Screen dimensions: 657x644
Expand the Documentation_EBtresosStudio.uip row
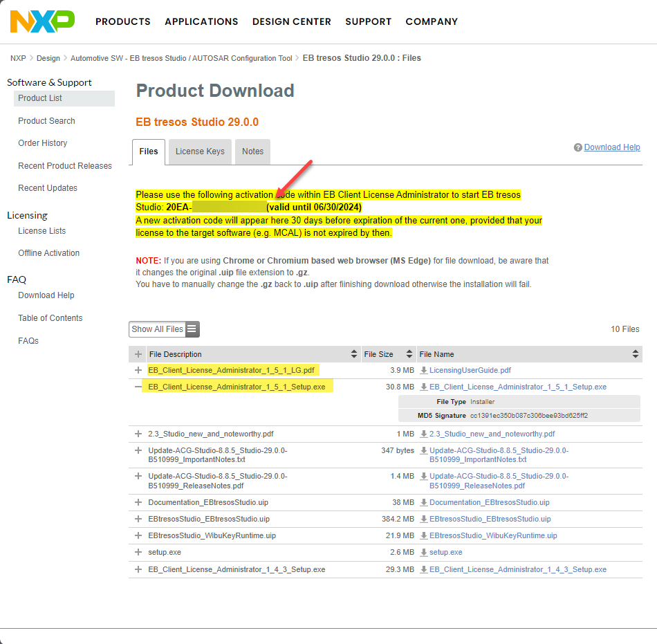[138, 502]
